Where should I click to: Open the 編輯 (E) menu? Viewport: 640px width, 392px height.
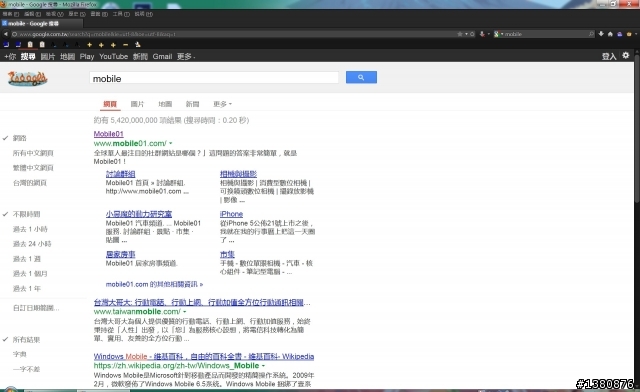point(32,14)
